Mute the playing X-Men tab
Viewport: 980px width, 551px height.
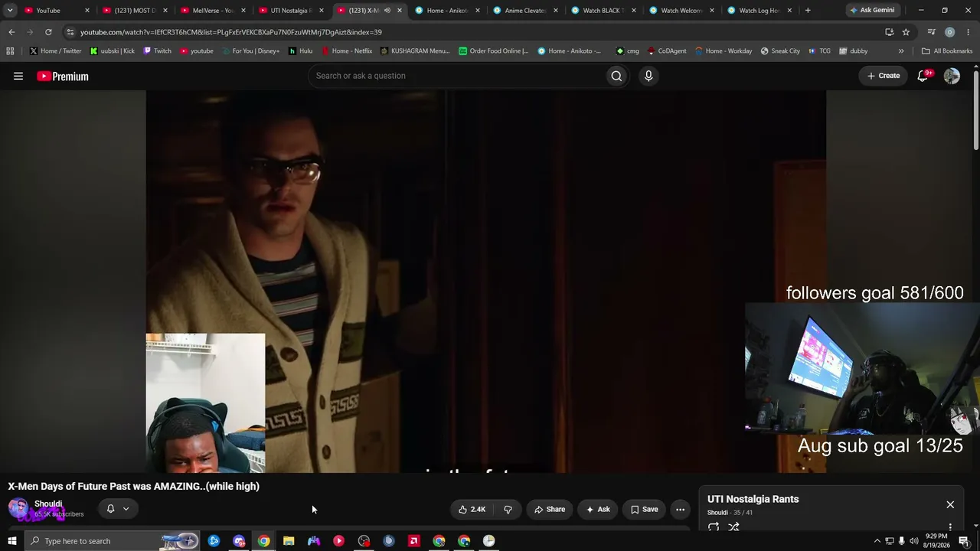click(387, 10)
